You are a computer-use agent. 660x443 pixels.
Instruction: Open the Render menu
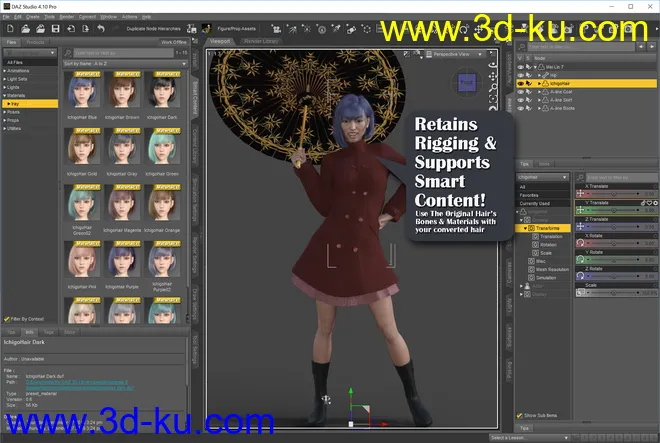coord(66,17)
